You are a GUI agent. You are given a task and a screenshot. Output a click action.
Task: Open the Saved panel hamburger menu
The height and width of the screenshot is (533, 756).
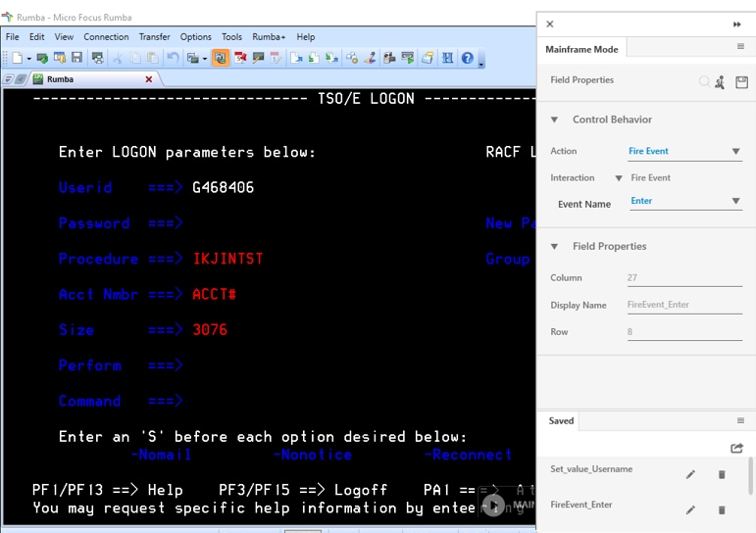[x=740, y=420]
